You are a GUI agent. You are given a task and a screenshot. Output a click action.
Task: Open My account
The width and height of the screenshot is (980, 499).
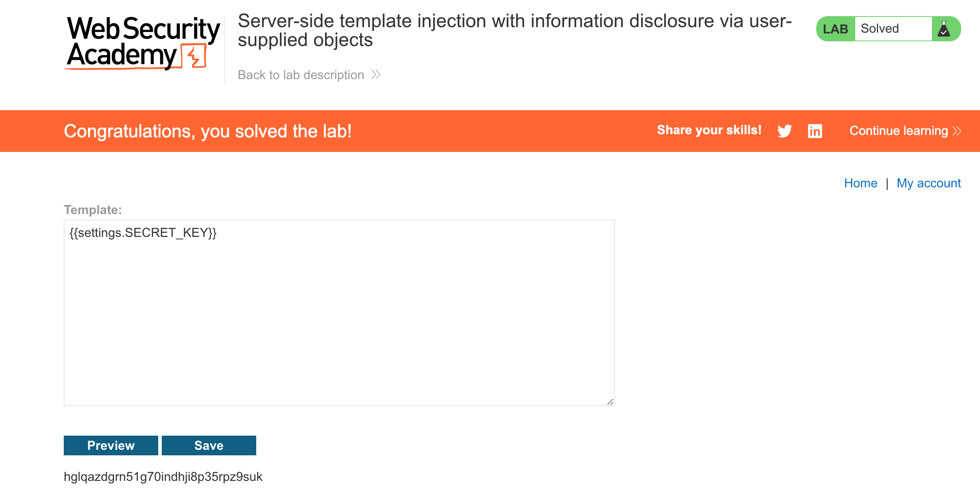tap(928, 183)
